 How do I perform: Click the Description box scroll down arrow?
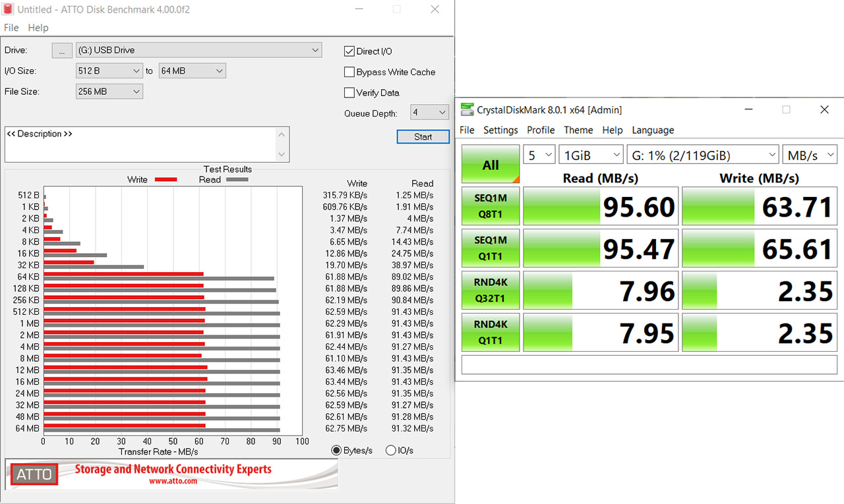pos(283,155)
